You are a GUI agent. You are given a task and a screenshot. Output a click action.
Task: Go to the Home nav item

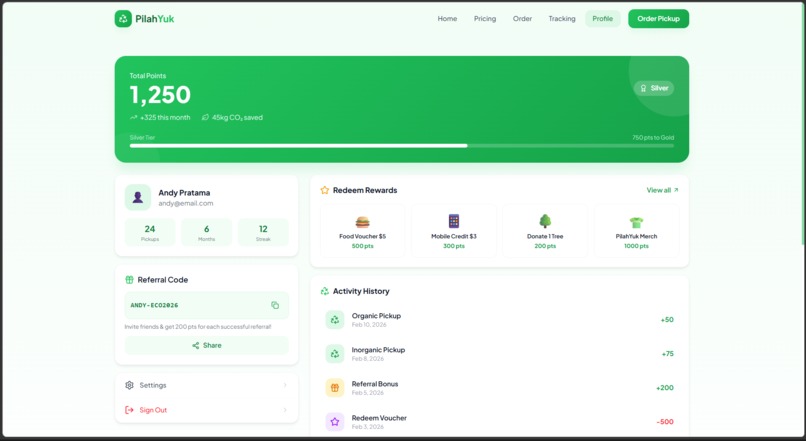click(x=447, y=19)
